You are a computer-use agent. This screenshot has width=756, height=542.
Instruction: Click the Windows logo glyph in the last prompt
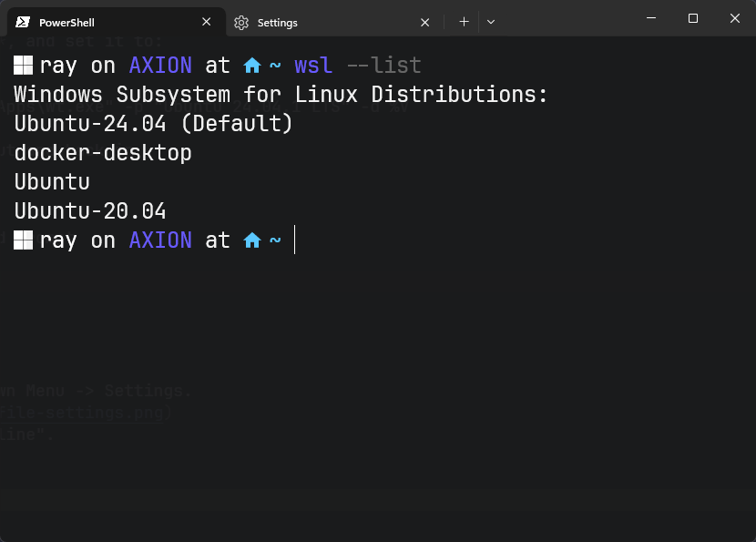click(x=22, y=240)
